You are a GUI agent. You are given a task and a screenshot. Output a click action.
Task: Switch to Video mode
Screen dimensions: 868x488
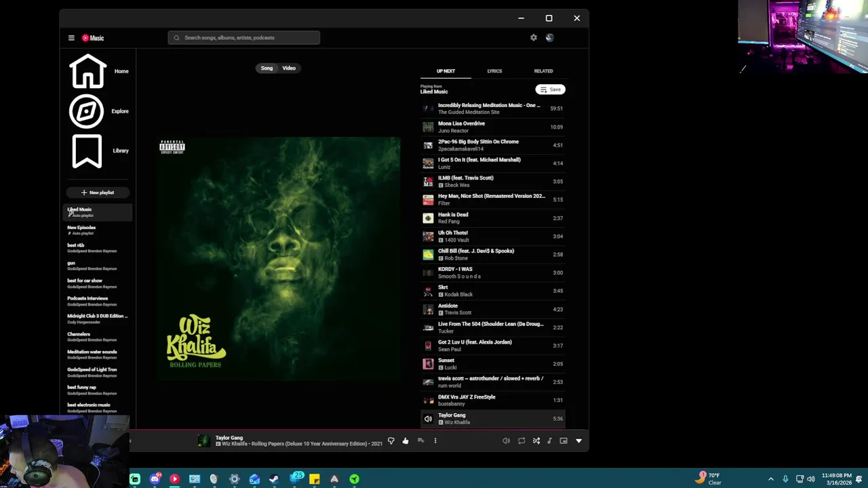pyautogui.click(x=289, y=68)
